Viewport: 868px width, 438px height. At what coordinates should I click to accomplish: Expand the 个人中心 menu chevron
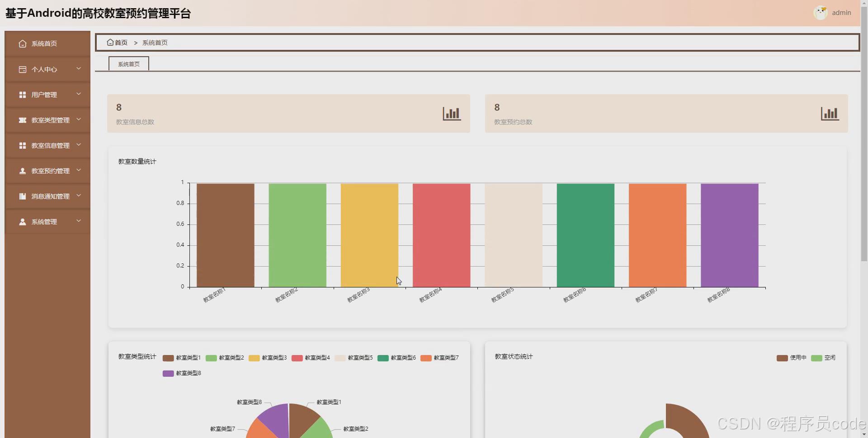click(x=79, y=69)
